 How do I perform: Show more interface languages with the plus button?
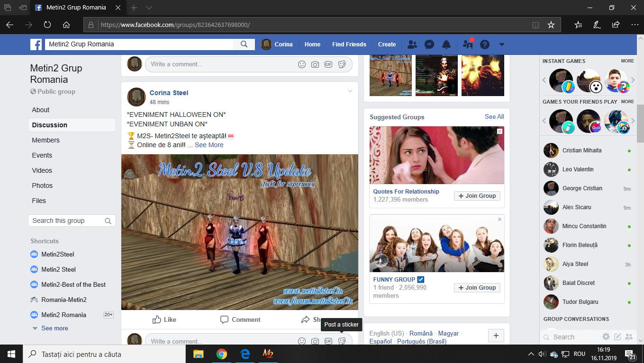(x=496, y=336)
